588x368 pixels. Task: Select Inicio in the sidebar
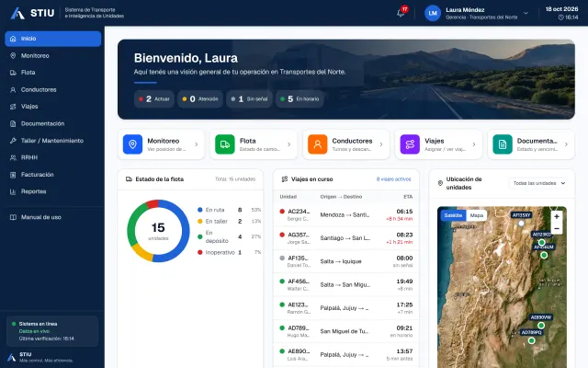click(x=53, y=39)
